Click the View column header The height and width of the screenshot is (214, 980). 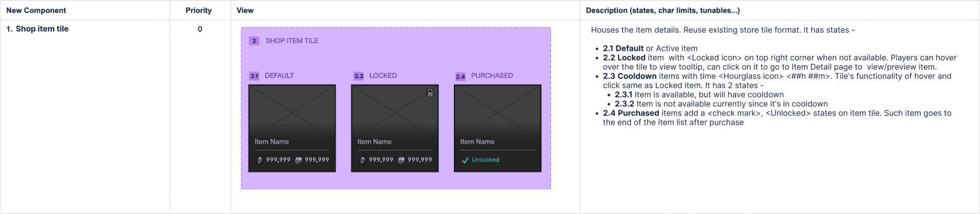[x=245, y=10]
